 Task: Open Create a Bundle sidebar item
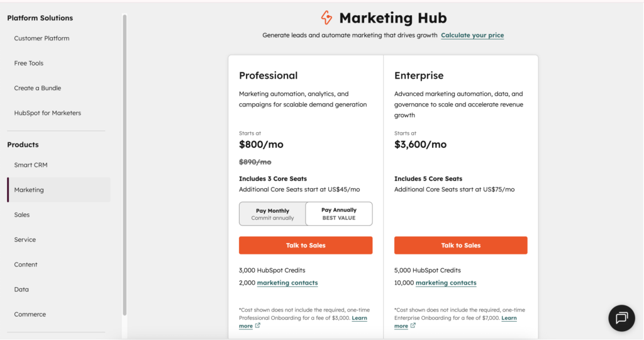pos(37,88)
